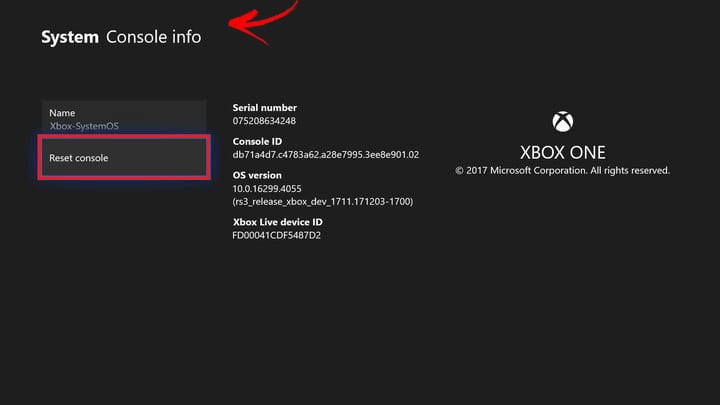Click the Xbox sphere logo icon

coord(562,122)
